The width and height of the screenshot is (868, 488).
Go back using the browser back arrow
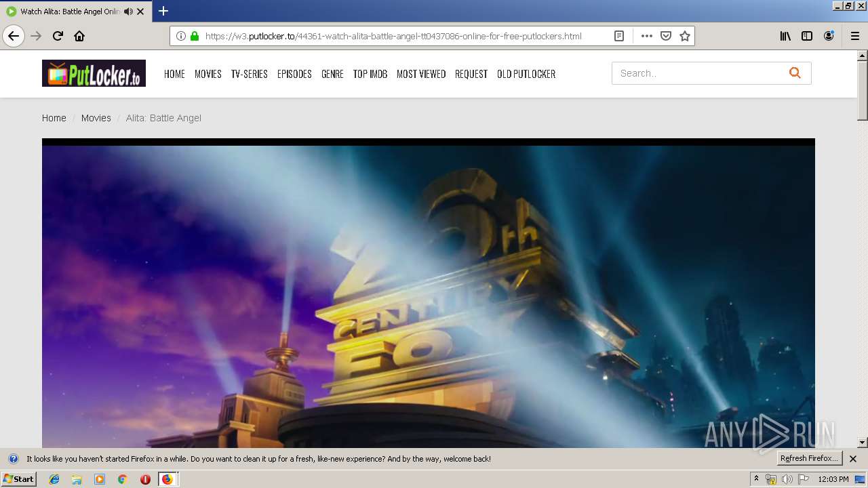pos(14,36)
